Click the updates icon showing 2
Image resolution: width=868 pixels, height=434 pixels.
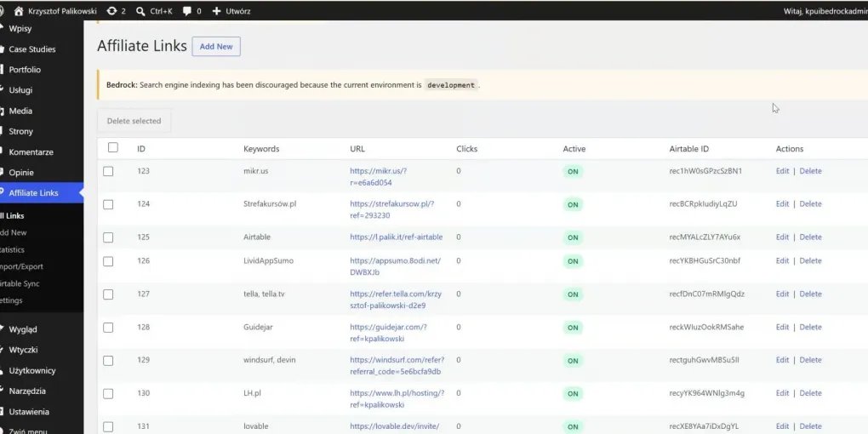tap(111, 10)
